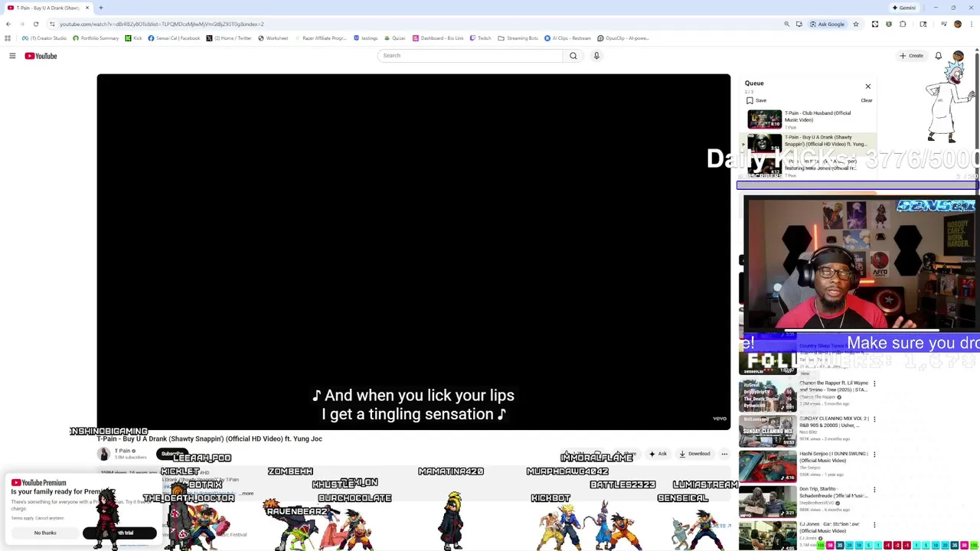
Task: Click the Ask button under video
Action: (658, 454)
